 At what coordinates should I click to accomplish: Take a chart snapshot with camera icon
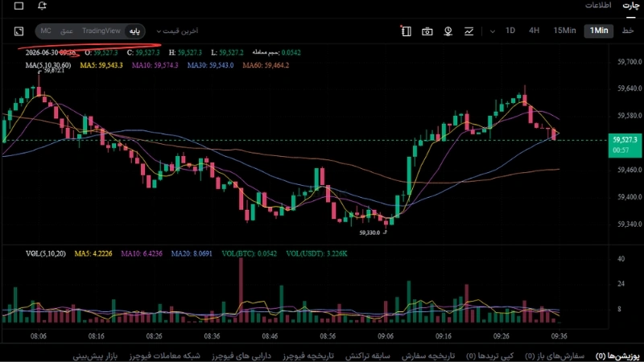(x=427, y=31)
